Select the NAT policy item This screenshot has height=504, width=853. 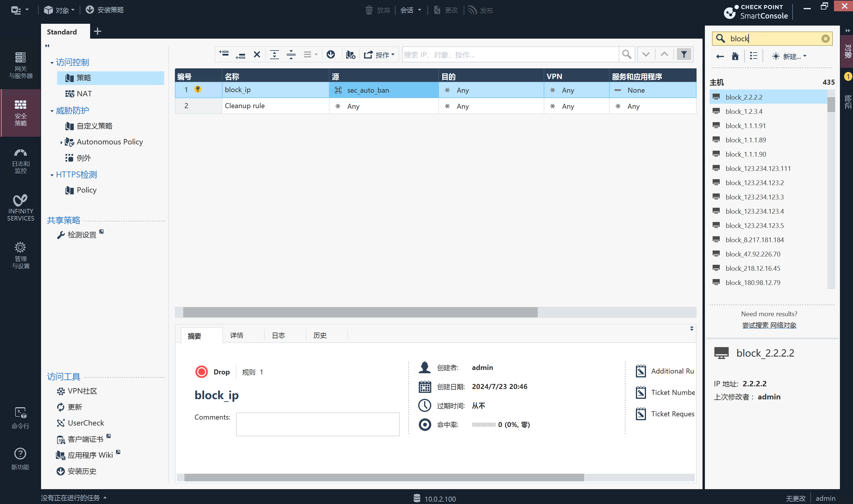tap(84, 93)
